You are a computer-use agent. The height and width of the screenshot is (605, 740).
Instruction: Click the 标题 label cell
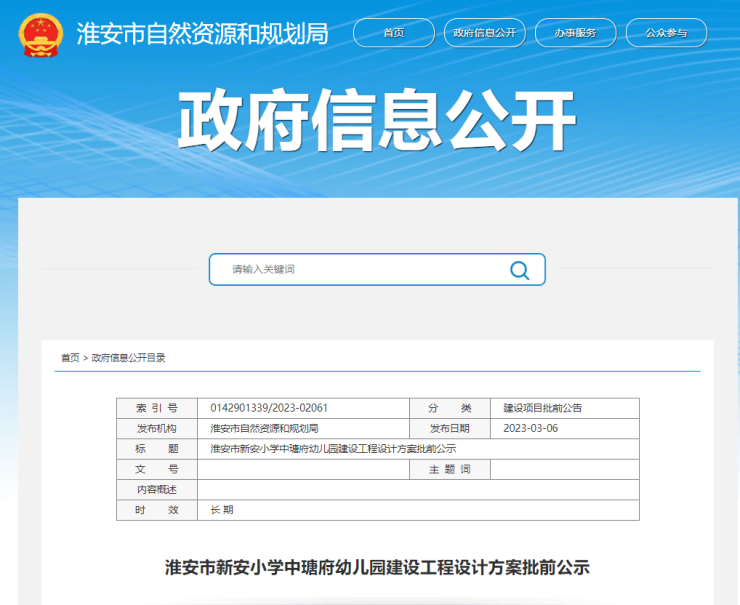(x=157, y=449)
